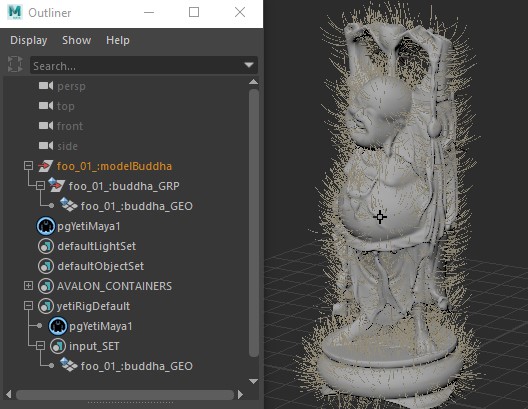
Task: Select the foo_01_:buddha_GRP item
Action: [x=124, y=186]
